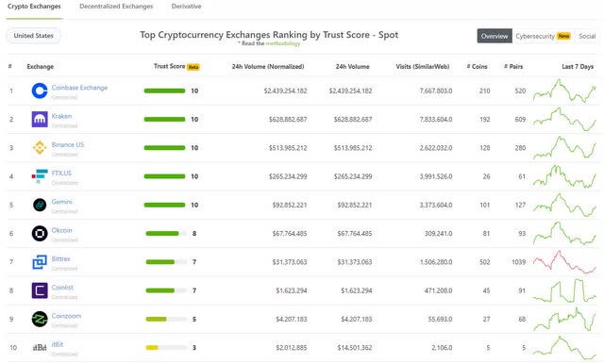Select the Overview view tab
Image resolution: width=604 pixels, height=364 pixels.
coord(495,36)
